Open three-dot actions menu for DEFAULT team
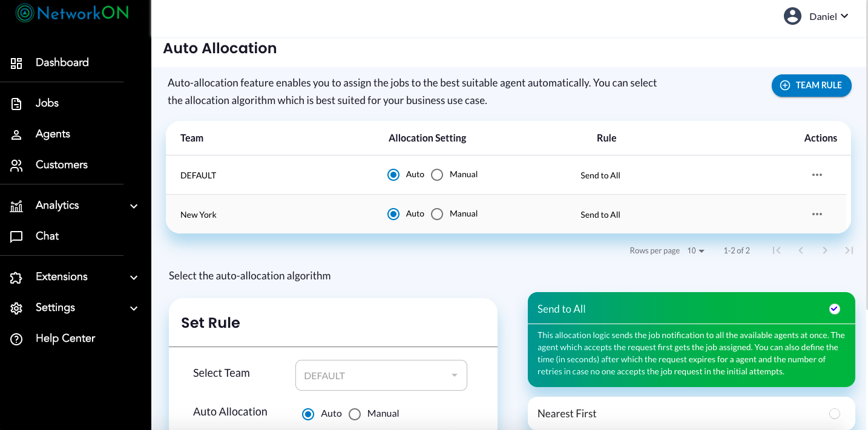Viewport: 868px width, 430px height. [817, 175]
